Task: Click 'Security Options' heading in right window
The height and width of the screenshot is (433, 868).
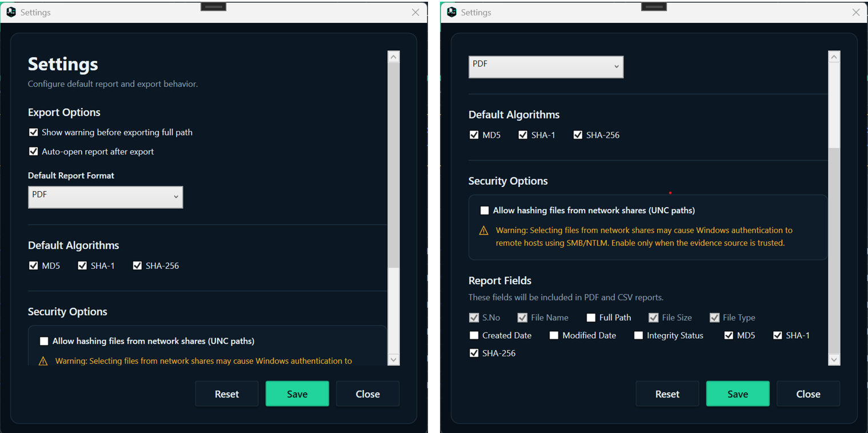Action: [508, 181]
